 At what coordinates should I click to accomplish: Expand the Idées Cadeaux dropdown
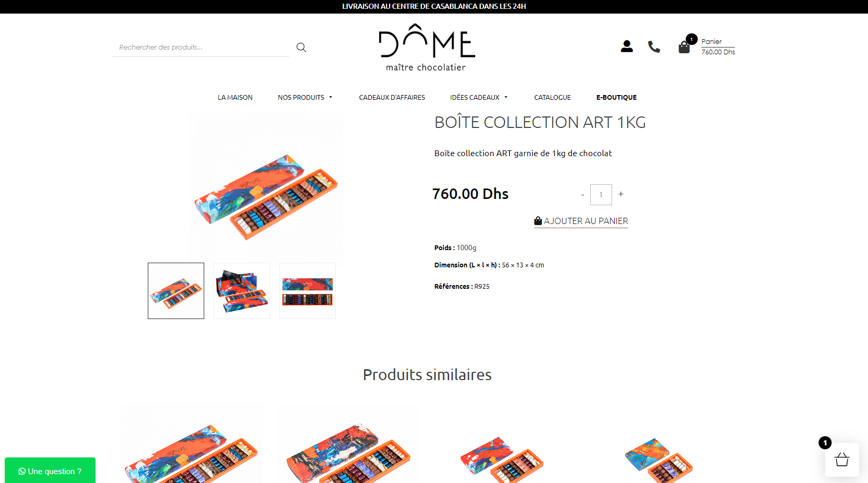point(479,98)
